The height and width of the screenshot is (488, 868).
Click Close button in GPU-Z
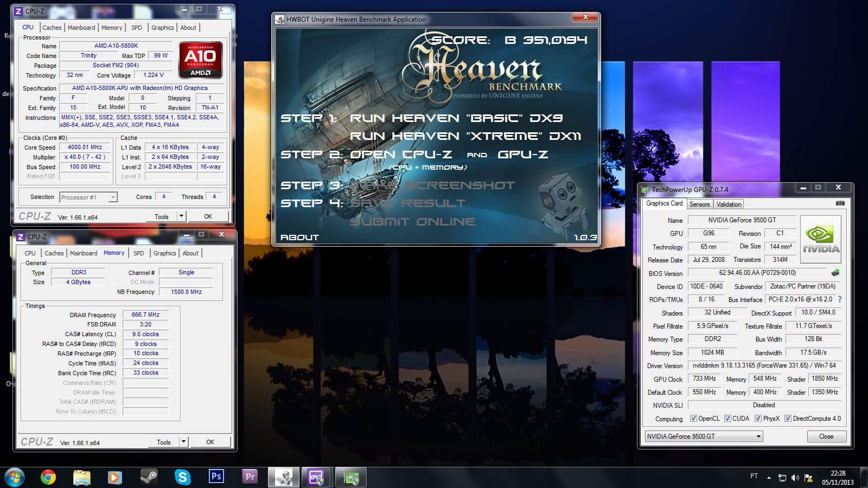[826, 436]
